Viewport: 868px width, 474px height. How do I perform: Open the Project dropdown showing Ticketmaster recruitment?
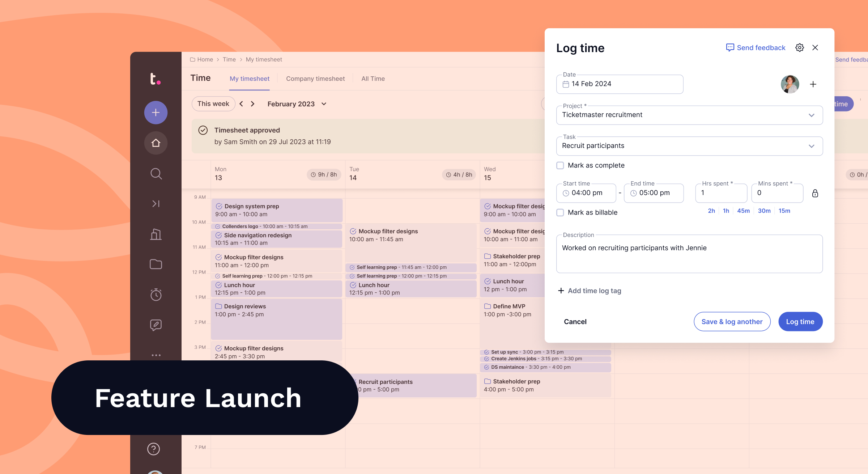point(812,115)
